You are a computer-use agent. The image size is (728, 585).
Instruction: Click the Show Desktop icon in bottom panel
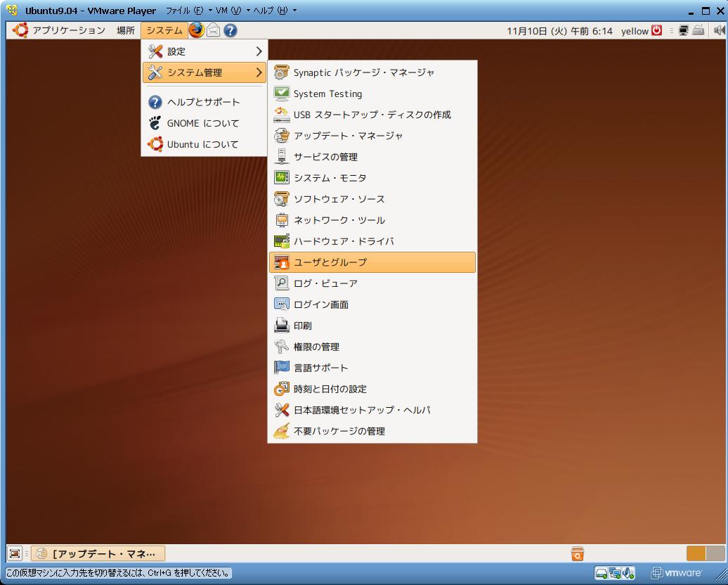click(x=15, y=553)
